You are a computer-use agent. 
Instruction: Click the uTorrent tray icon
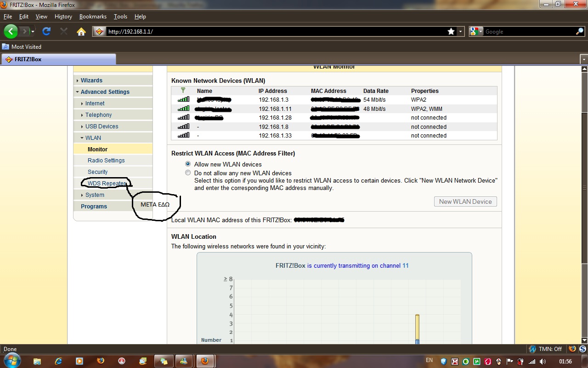[x=477, y=362]
